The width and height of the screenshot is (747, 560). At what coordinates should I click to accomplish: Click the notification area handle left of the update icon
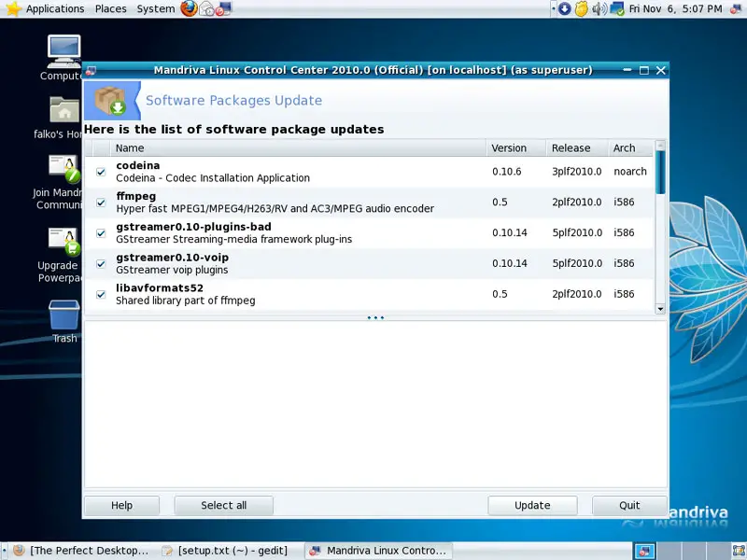click(x=553, y=8)
